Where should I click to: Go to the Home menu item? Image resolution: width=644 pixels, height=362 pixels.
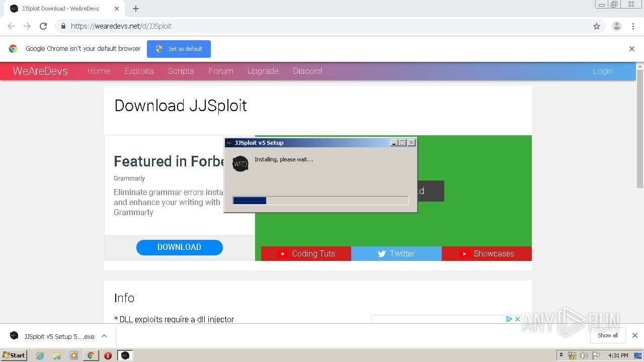pos(99,71)
